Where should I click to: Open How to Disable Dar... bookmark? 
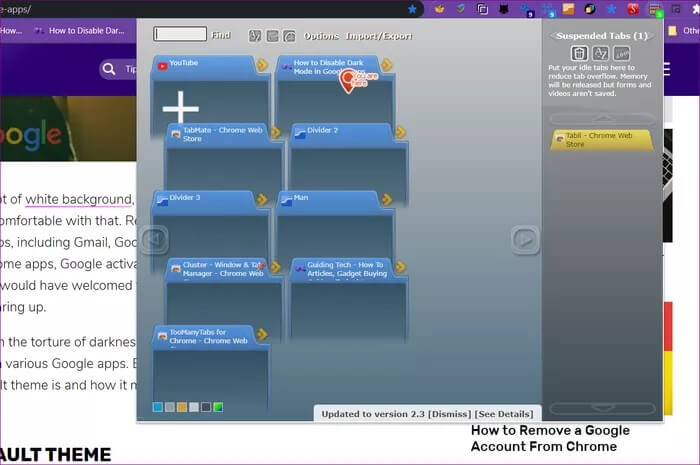click(81, 31)
